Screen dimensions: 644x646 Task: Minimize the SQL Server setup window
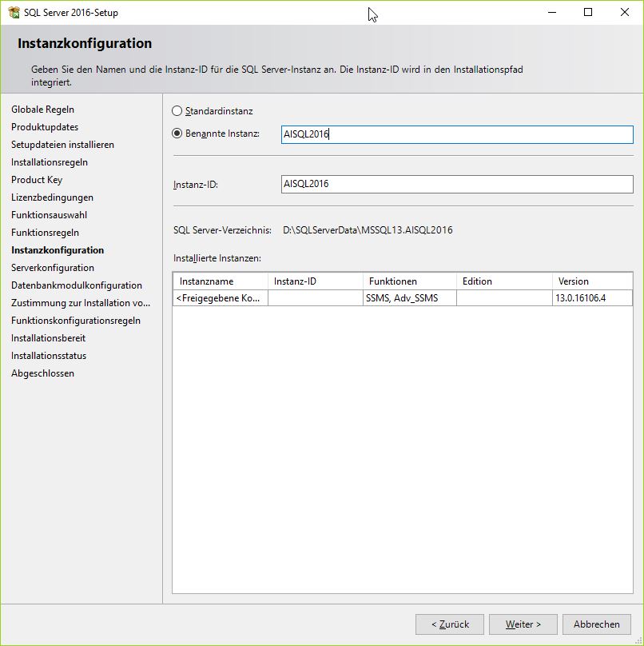coord(552,12)
